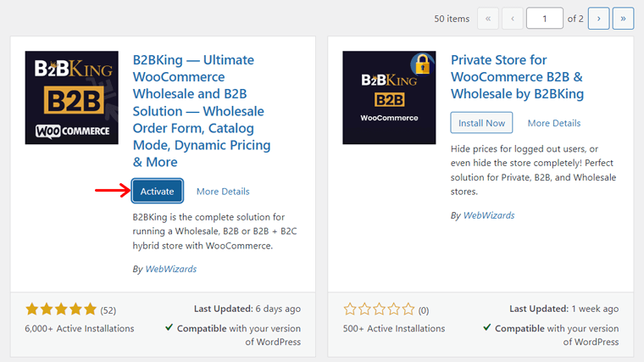Install the Private Store plugin now

click(481, 123)
